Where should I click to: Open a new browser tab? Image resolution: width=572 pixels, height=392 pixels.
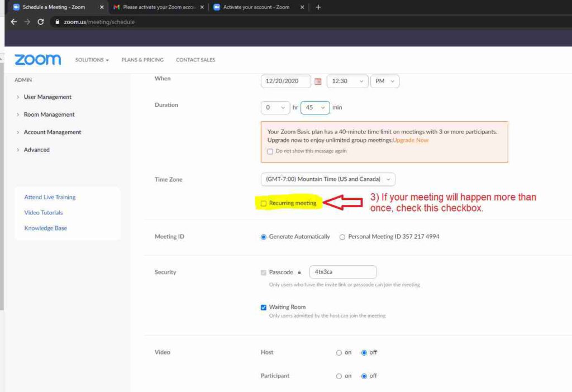pos(318,7)
